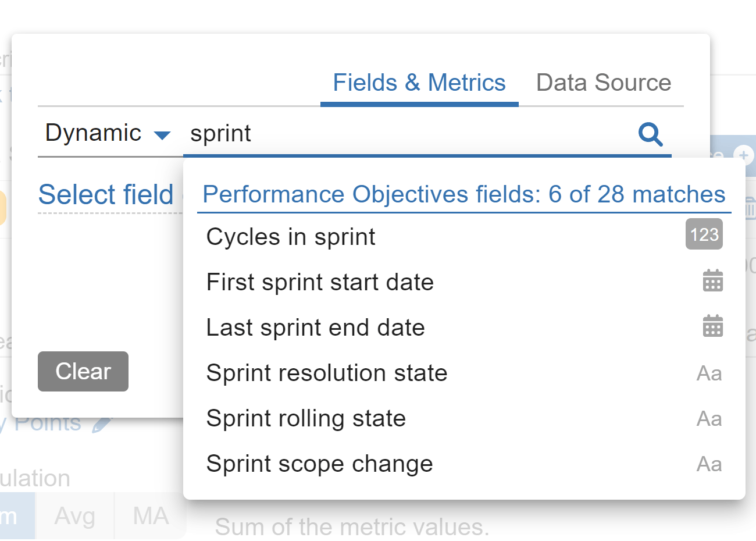Click the numeric 123 icon beside Cycles in sprint
Viewport: 756px width, 541px height.
(x=704, y=234)
